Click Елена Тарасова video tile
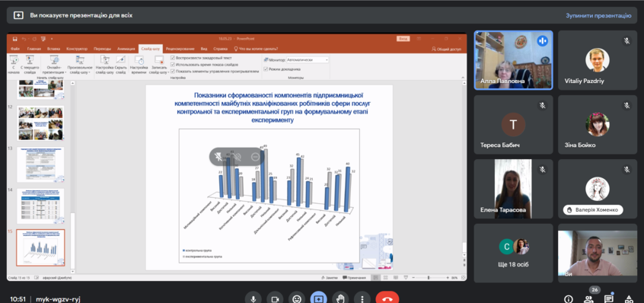 point(513,189)
